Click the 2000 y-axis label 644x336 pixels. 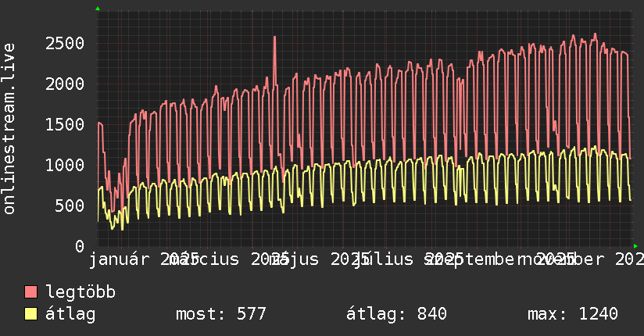point(65,84)
